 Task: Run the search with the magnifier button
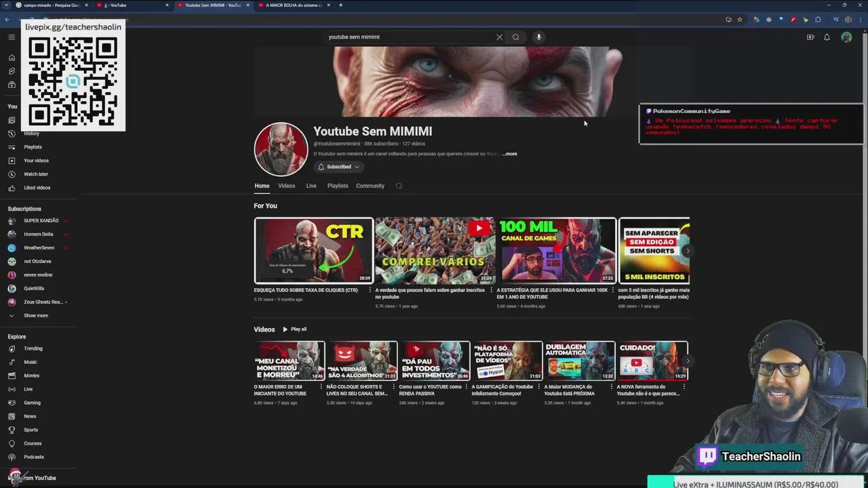pyautogui.click(x=516, y=37)
